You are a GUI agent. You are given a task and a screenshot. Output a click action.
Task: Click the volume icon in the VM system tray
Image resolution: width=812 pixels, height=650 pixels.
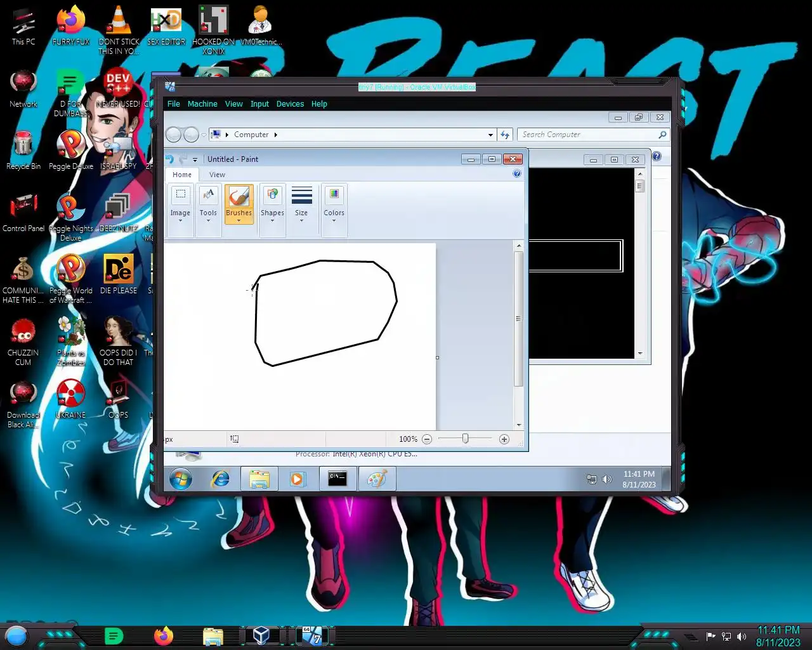607,479
